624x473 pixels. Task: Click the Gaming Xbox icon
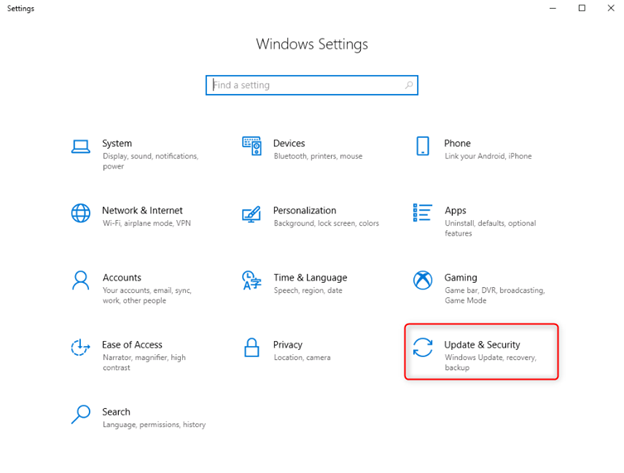tap(423, 280)
